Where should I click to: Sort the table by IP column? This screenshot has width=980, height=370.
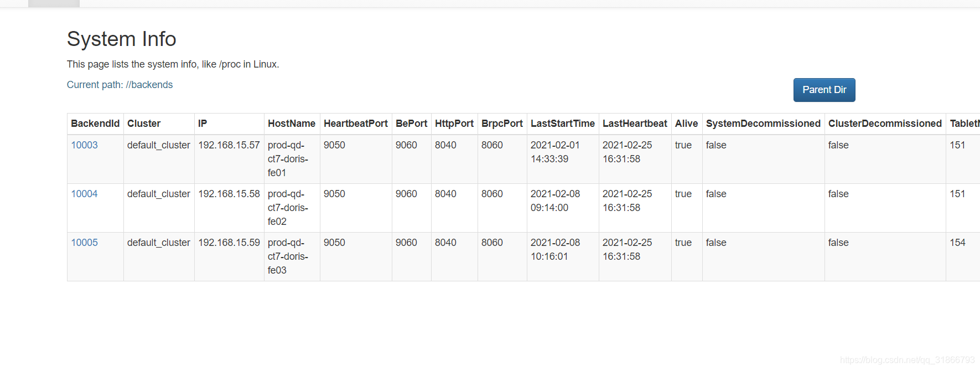[203, 123]
